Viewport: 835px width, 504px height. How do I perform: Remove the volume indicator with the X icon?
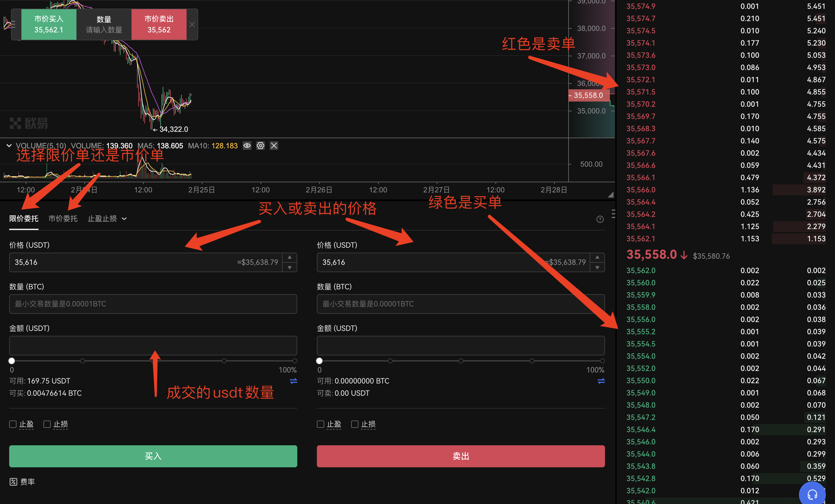coord(274,146)
